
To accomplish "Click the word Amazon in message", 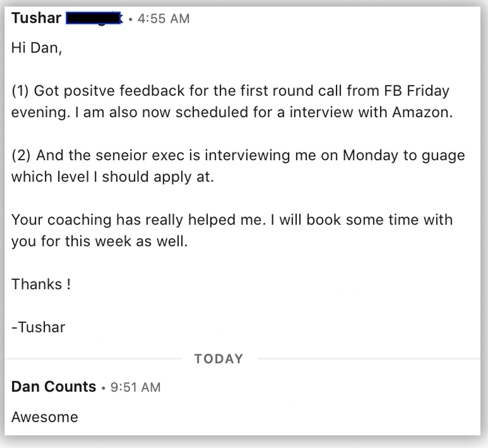I will tap(422, 112).
